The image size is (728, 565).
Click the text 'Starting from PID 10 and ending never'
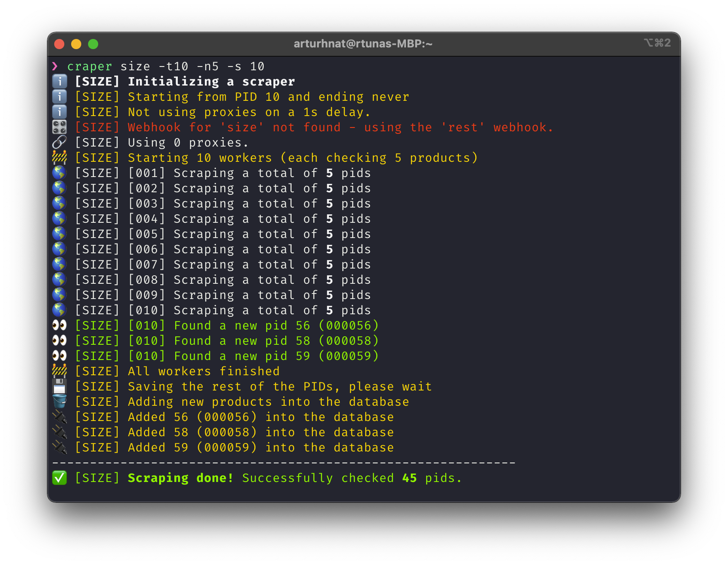pyautogui.click(x=268, y=97)
